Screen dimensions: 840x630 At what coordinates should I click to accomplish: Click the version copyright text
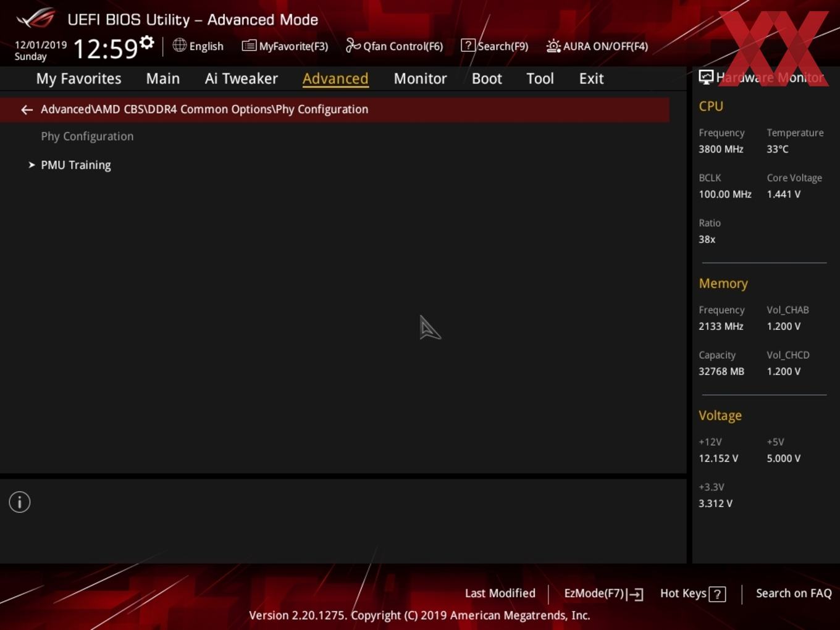[x=419, y=615]
